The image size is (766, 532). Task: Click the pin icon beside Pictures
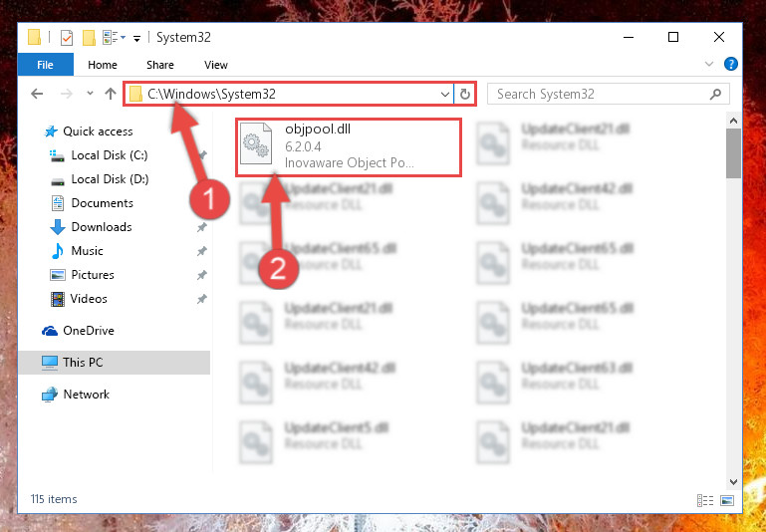click(x=201, y=275)
